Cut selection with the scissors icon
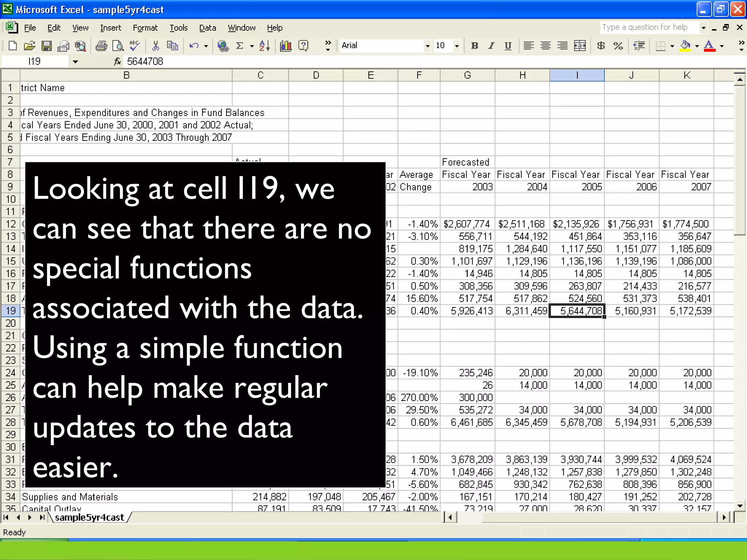 [156, 46]
